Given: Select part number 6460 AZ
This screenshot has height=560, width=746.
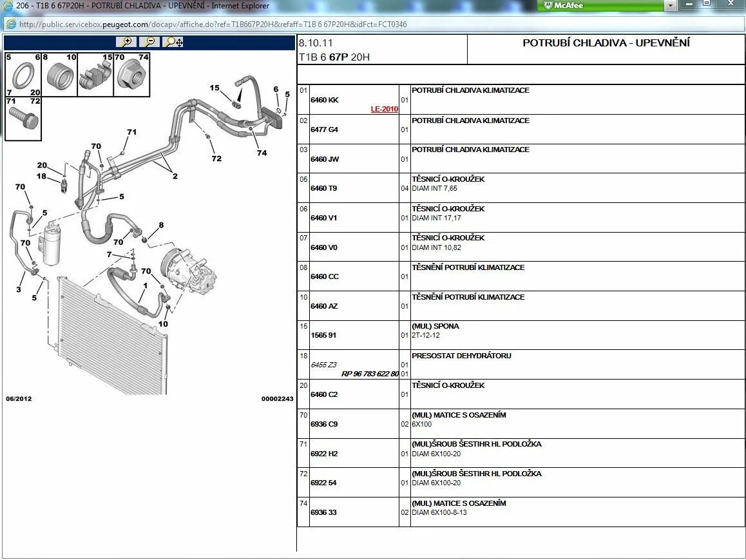Looking at the screenshot, I should coord(324,306).
